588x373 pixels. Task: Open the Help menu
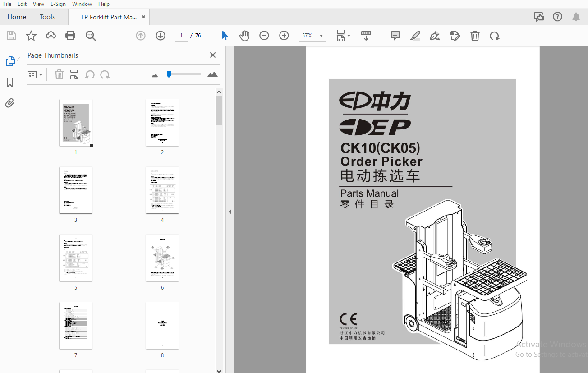[104, 4]
